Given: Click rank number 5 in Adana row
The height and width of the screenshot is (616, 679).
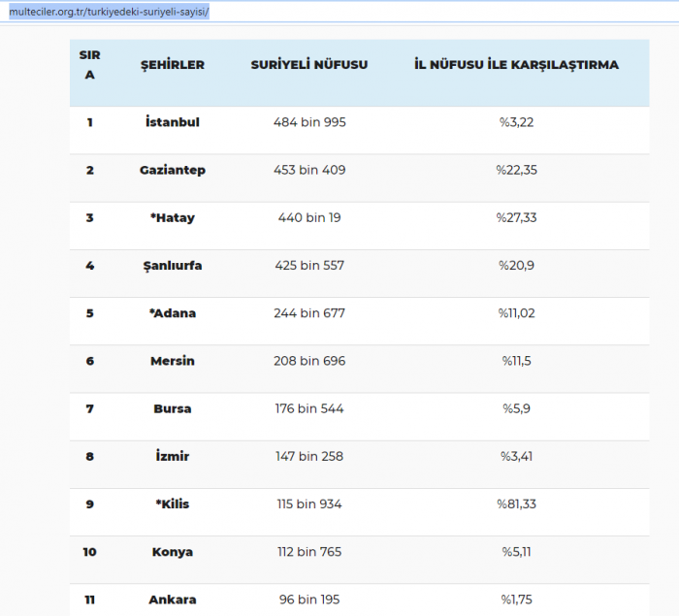Looking at the screenshot, I should point(89,312).
